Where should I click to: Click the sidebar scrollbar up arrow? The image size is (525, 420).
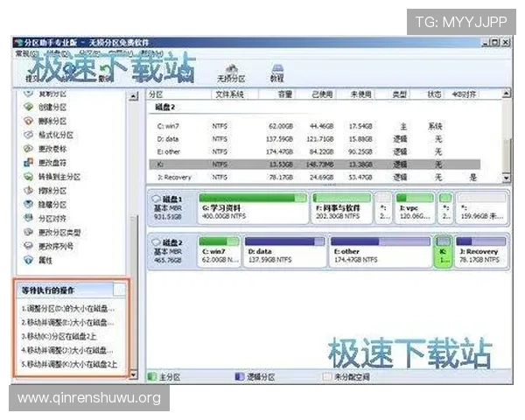[133, 96]
